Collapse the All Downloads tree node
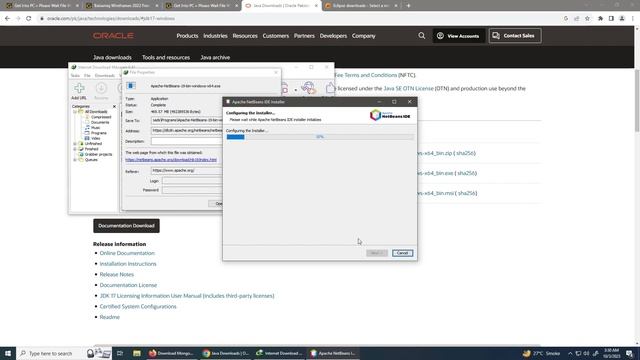Screen dimensions: 640x360 point(75,112)
